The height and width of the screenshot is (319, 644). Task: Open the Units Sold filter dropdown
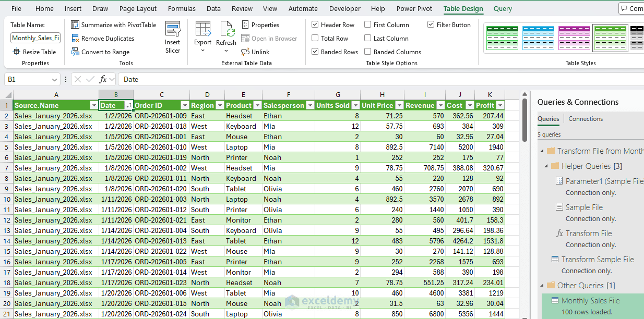click(x=355, y=105)
